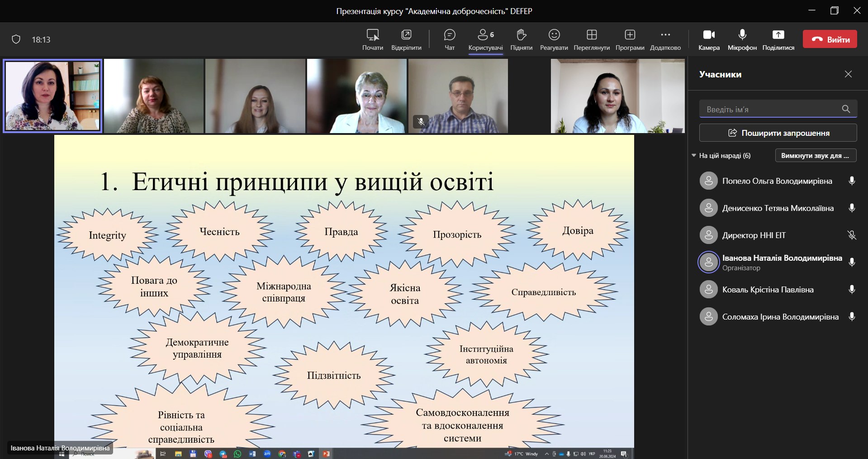Click the Вийти (Leave) button
Image resolution: width=868 pixels, height=459 pixels.
tap(830, 39)
